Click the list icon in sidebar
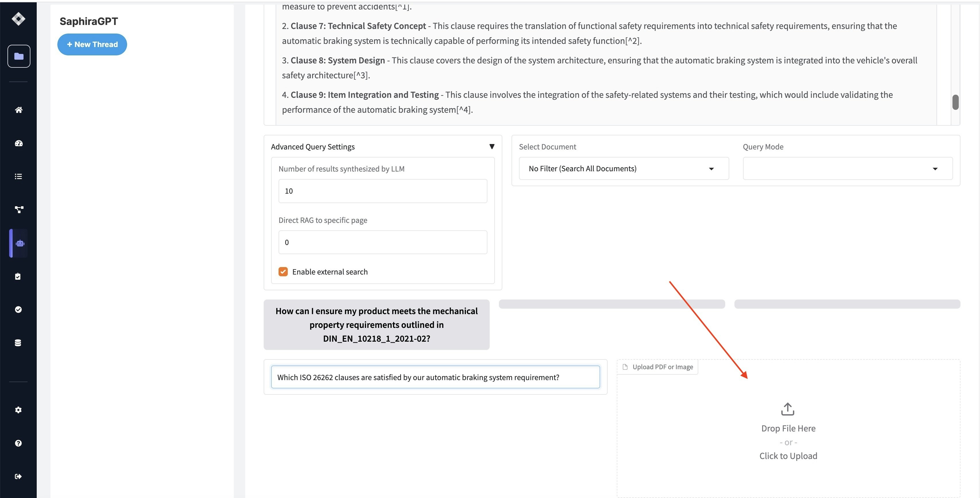The width and height of the screenshot is (980, 498). (x=18, y=176)
